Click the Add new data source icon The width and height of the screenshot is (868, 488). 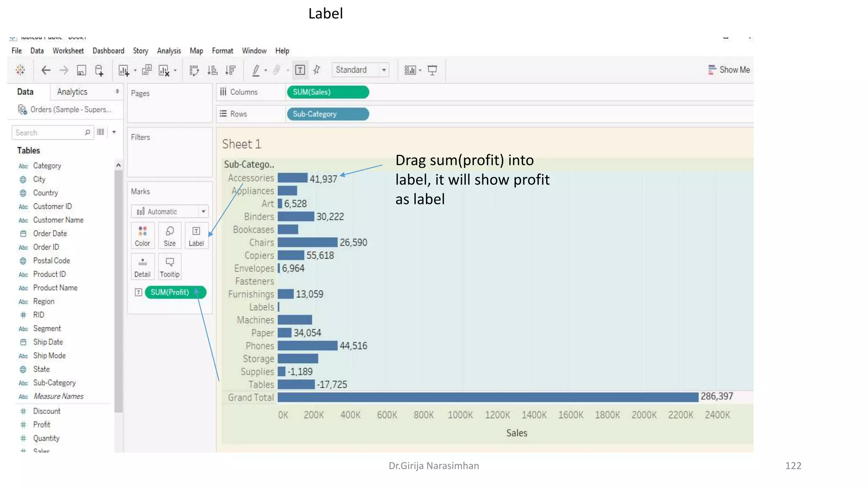click(99, 70)
